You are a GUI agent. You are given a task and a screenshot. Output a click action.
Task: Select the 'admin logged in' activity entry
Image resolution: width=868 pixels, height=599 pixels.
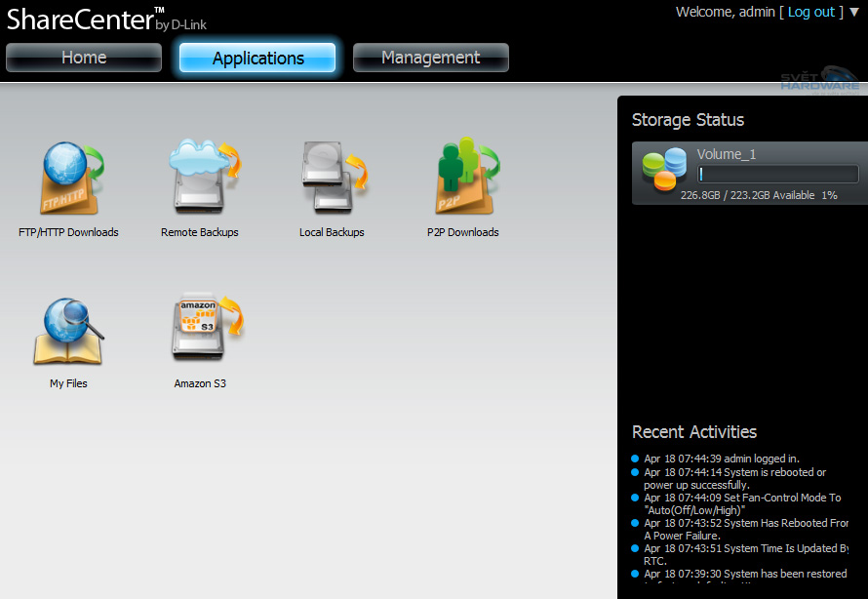click(722, 459)
